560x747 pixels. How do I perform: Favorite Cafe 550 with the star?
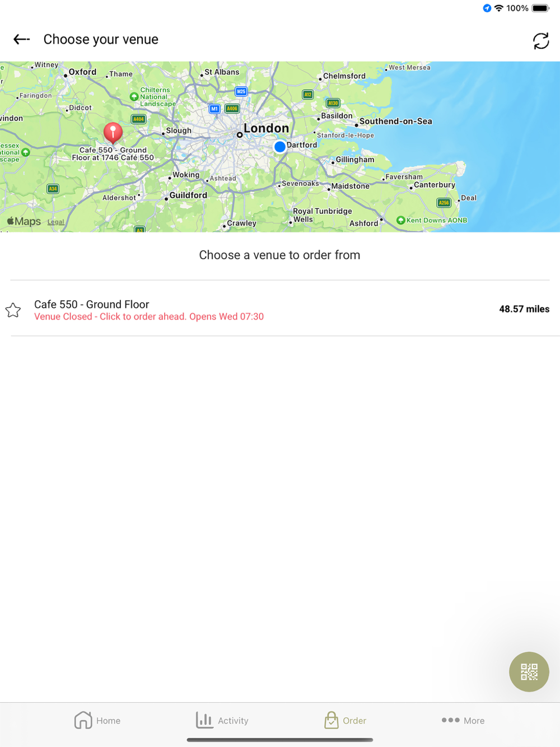(13, 310)
